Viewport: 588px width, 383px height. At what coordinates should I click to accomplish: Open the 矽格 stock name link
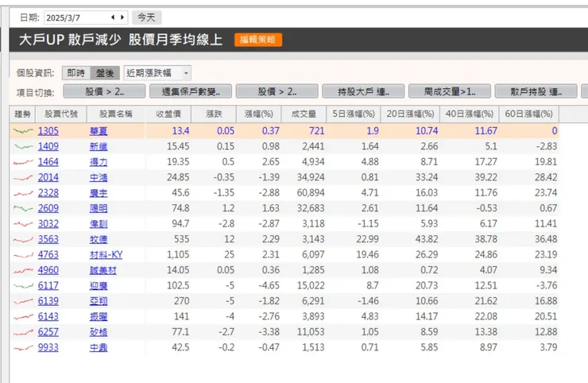coord(99,332)
